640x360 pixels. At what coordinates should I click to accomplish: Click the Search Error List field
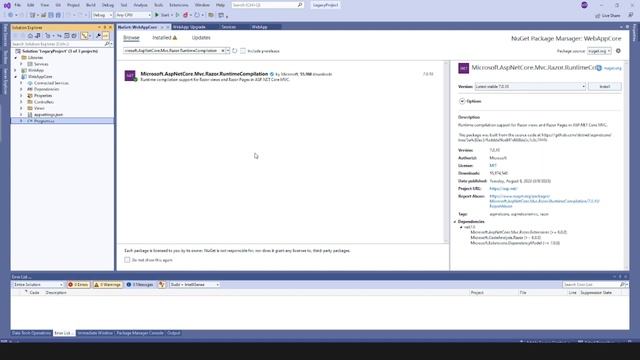(591, 284)
